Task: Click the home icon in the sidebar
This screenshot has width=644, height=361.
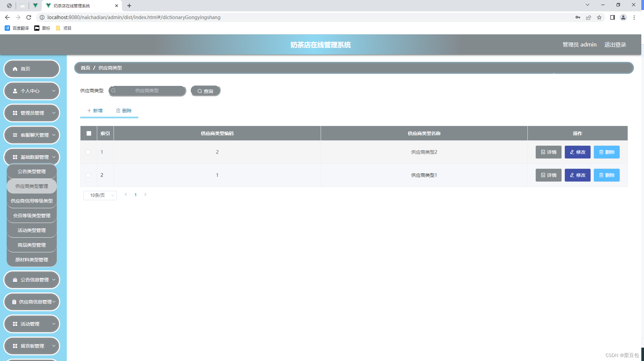Action: coord(15,69)
